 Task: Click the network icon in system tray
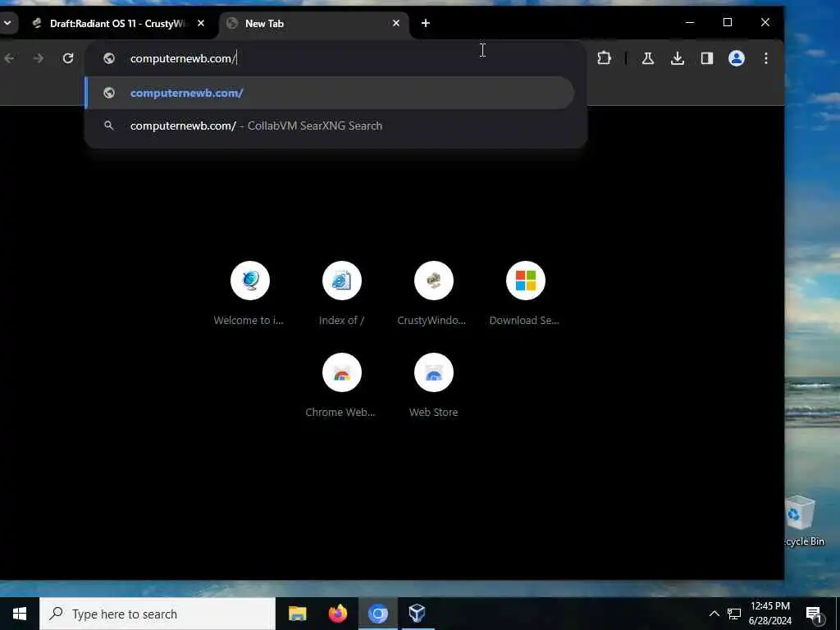tap(734, 614)
